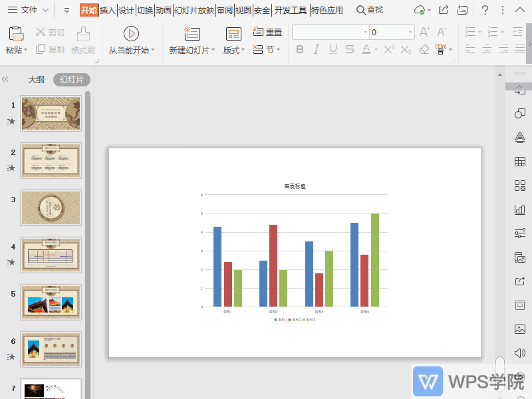Click the New Slide icon
This screenshot has width=532, height=399.
[192, 34]
